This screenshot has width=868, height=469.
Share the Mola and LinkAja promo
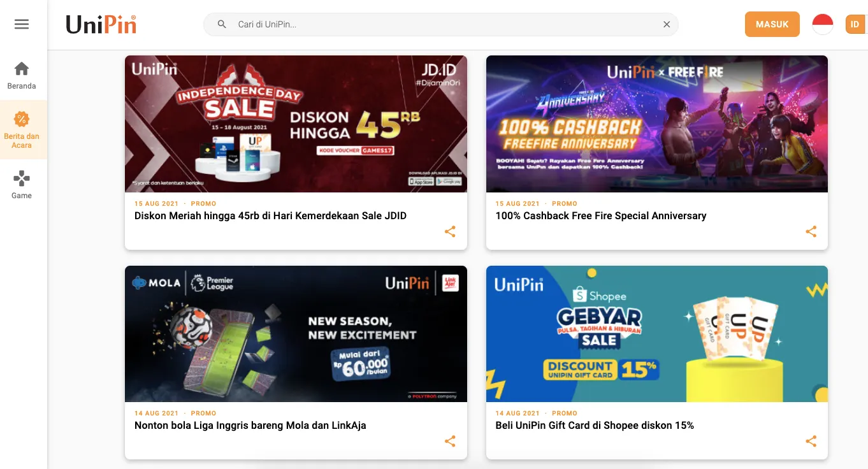450,441
